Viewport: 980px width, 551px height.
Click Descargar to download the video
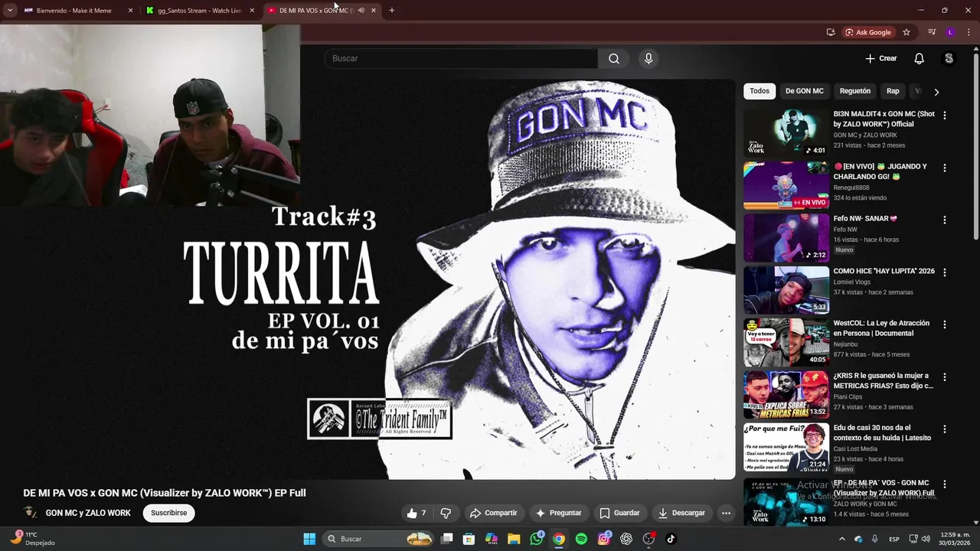tap(681, 513)
